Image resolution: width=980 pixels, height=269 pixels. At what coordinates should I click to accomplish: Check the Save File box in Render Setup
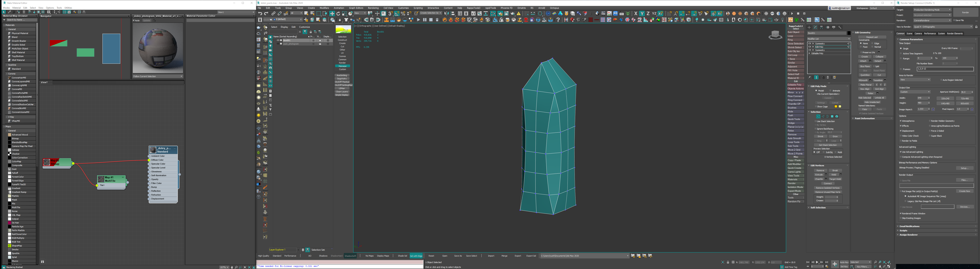click(954, 20)
